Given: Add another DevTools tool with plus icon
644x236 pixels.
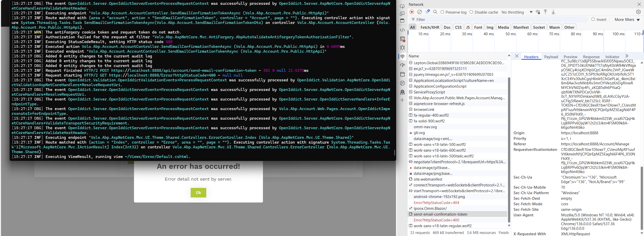Looking at the screenshot, I should pyautogui.click(x=402, y=100).
